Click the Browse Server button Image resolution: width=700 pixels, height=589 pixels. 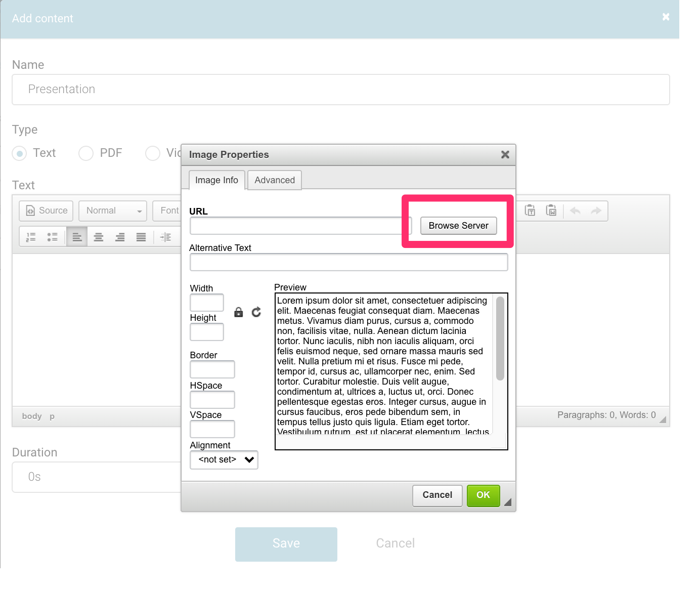coord(458,226)
